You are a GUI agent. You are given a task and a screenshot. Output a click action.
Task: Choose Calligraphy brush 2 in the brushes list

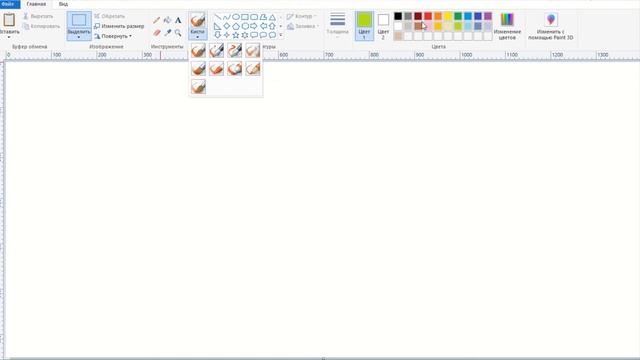click(235, 51)
